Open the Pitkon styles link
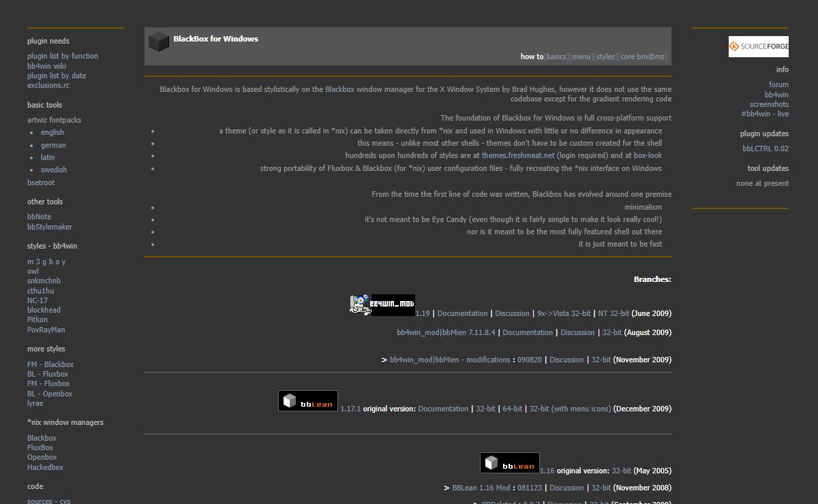 tap(37, 319)
